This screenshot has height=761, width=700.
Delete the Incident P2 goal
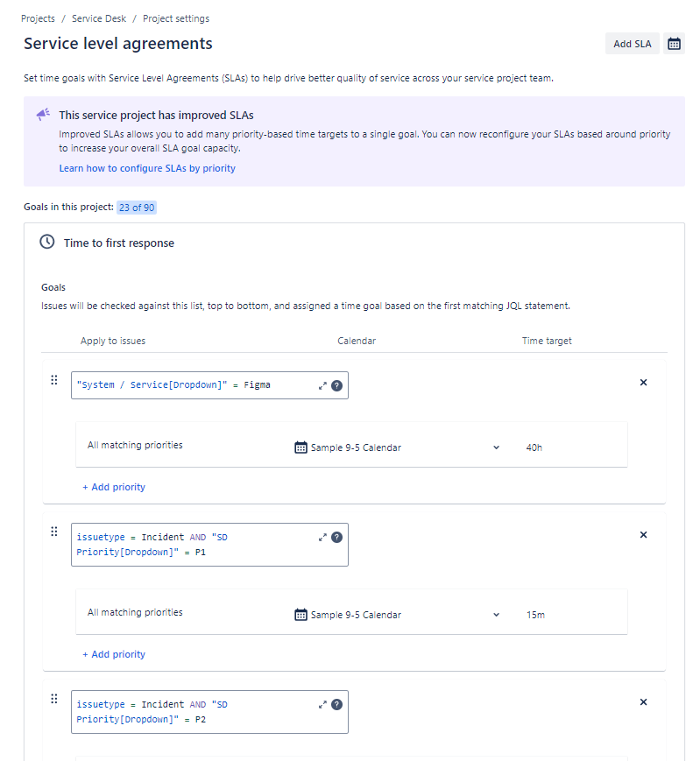point(643,702)
